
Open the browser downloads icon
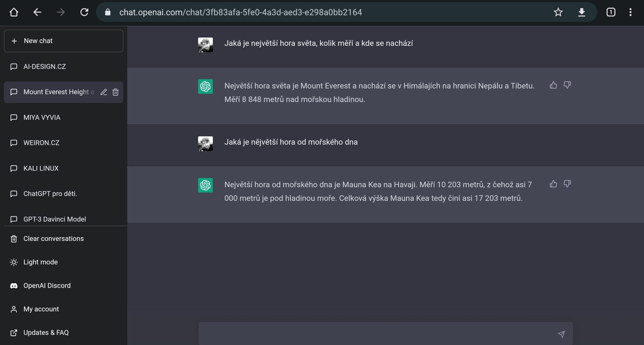coord(582,12)
